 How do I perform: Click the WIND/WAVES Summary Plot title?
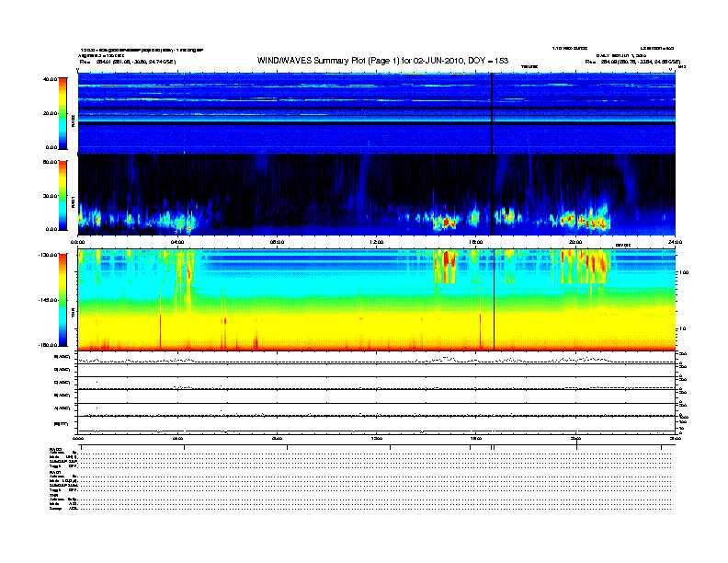click(382, 61)
